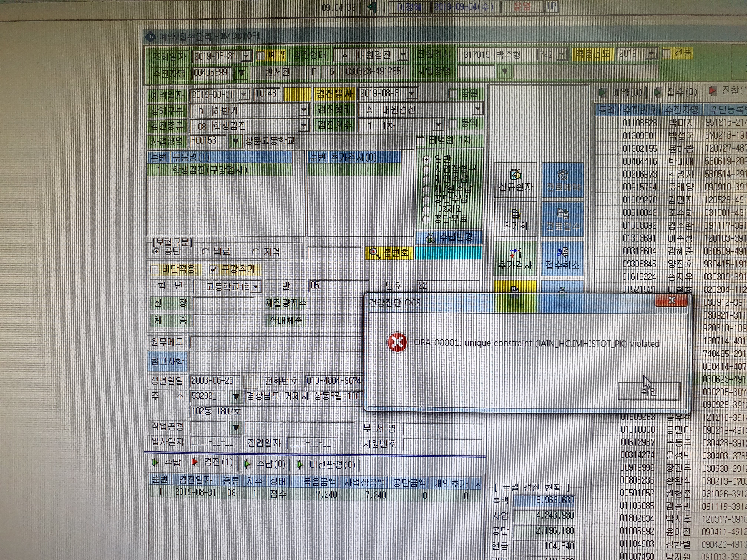
Task: Click 확인 in the ORA-00001 error dialog
Action: pyautogui.click(x=649, y=391)
